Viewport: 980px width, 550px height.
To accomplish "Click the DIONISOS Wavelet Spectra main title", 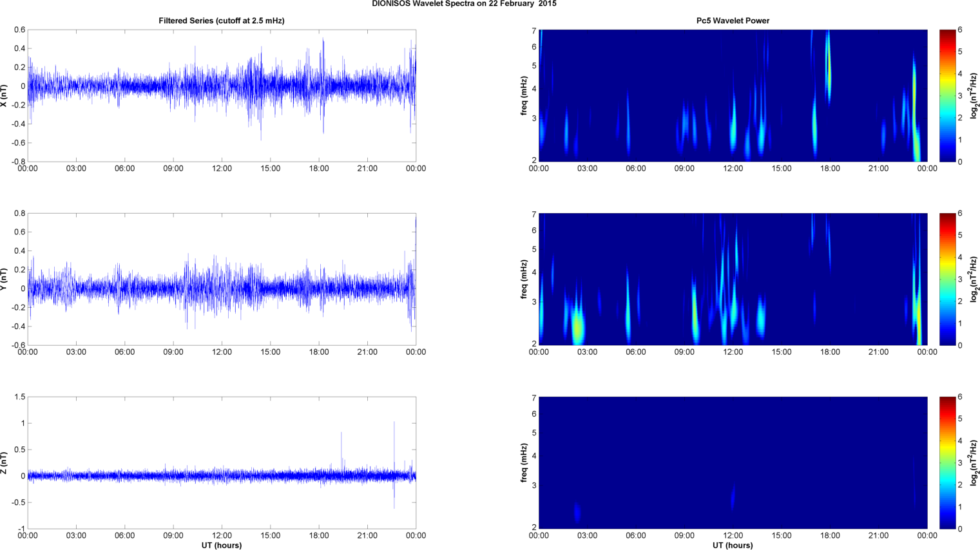I will tap(464, 4).
